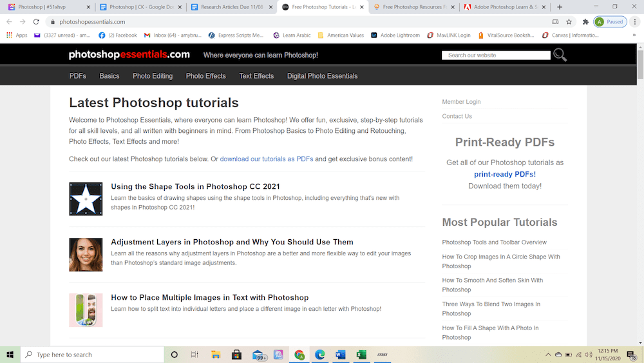Click the Windows taskbar search box
Image resolution: width=644 pixels, height=363 pixels.
click(92, 355)
